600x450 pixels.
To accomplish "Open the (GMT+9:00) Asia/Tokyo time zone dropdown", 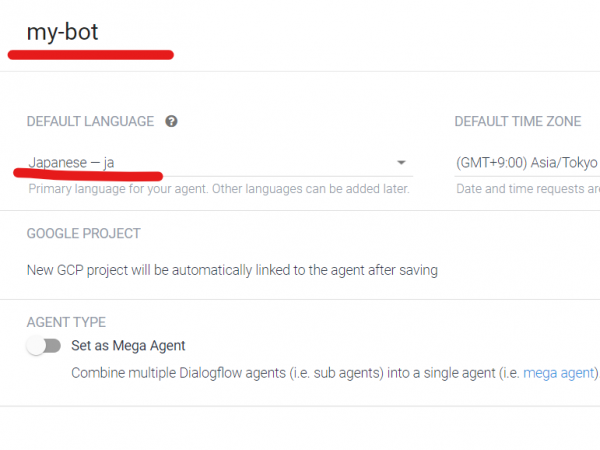I will coord(527,163).
